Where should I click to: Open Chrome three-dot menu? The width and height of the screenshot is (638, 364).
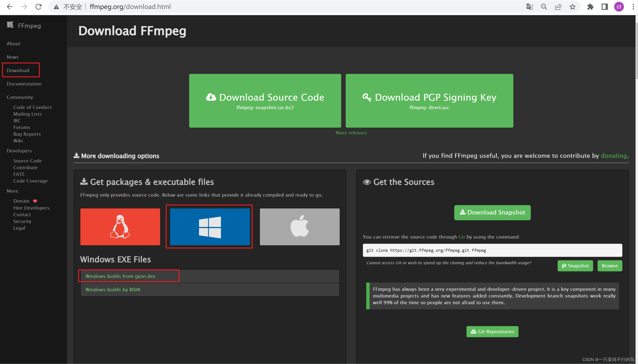(633, 7)
